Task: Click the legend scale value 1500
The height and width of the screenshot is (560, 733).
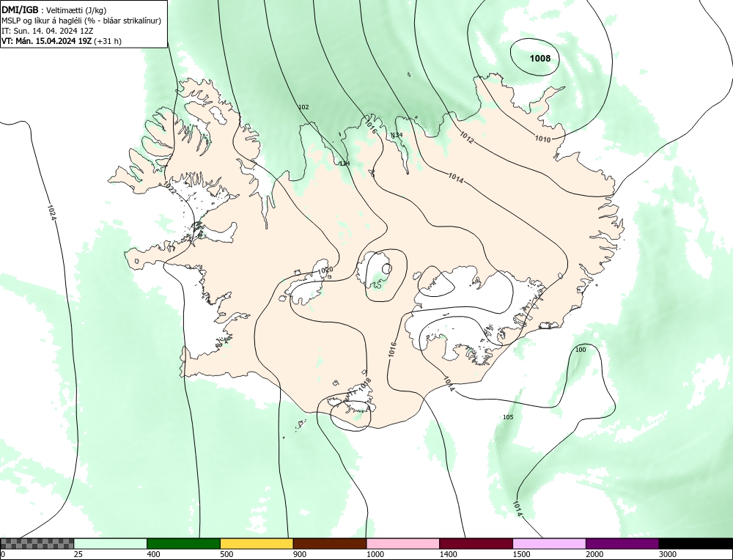Action: (x=521, y=554)
